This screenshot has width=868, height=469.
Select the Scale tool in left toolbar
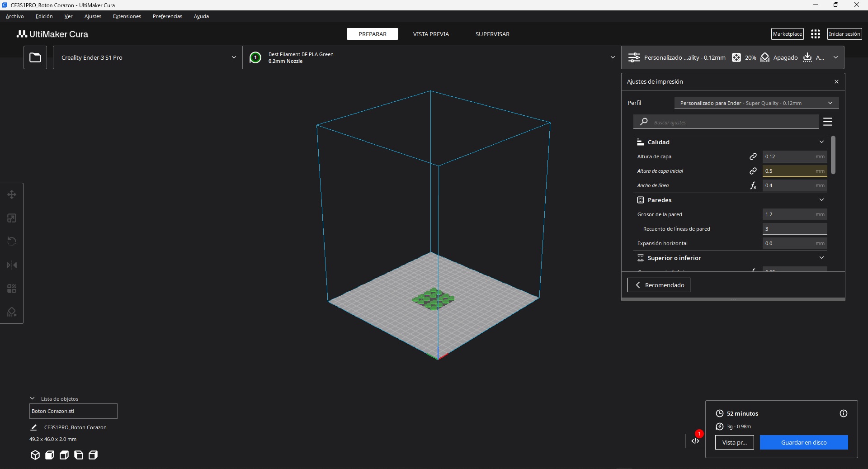[12, 218]
